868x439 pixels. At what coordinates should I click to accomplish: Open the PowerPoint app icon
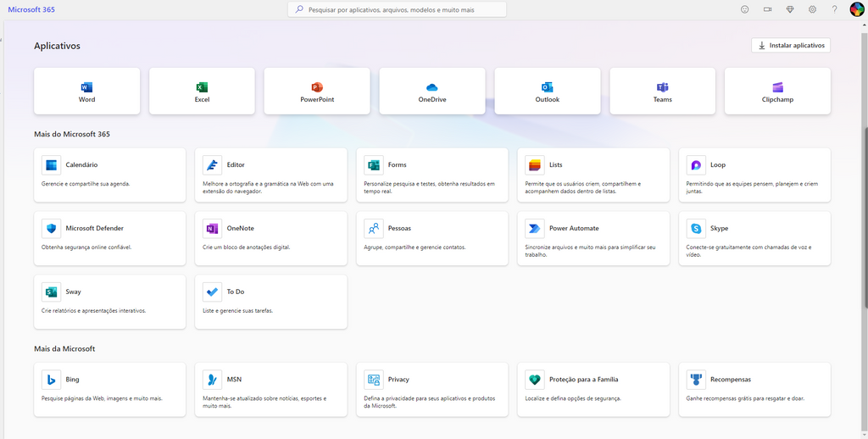317,87
